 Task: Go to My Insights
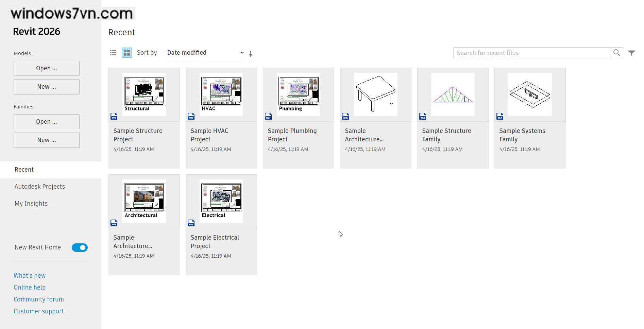(31, 204)
